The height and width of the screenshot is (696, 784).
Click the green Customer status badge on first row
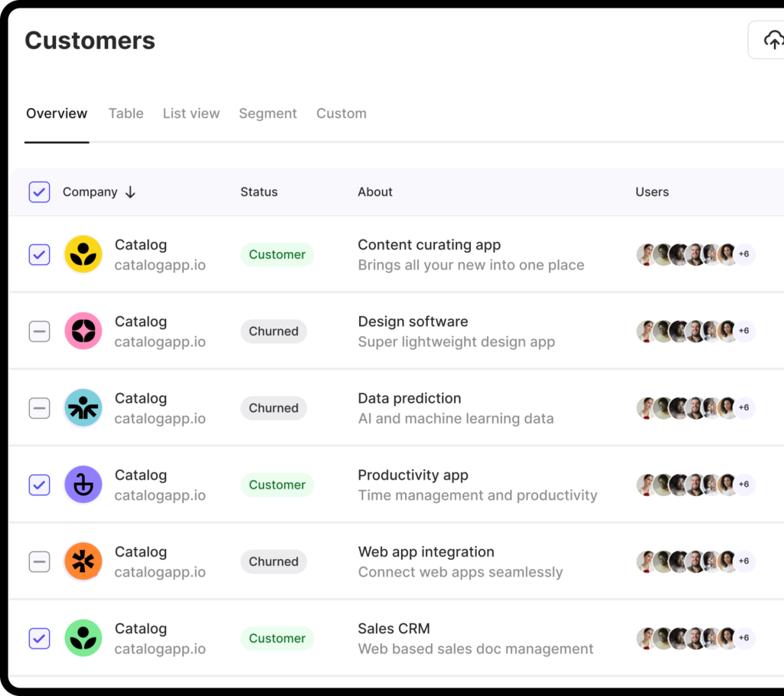point(277,254)
